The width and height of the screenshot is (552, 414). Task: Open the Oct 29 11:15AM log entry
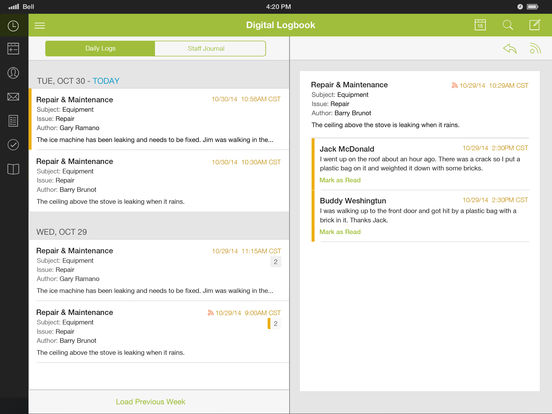point(159,270)
